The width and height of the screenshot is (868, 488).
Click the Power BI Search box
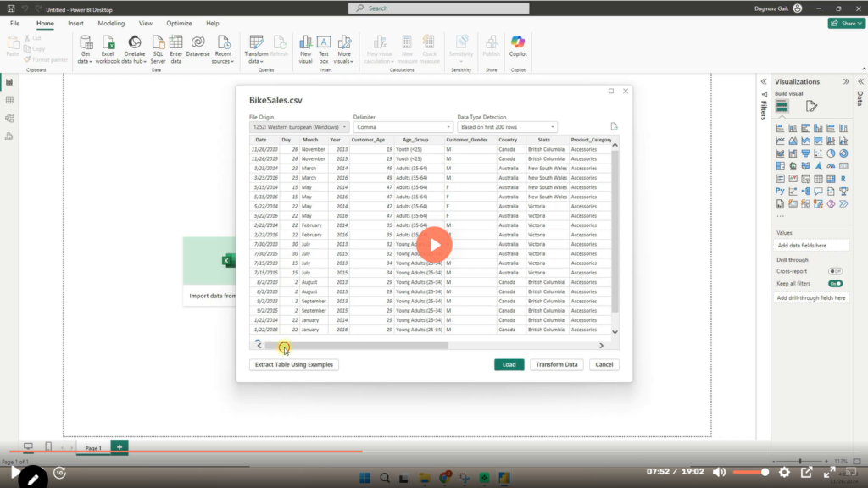click(x=439, y=8)
